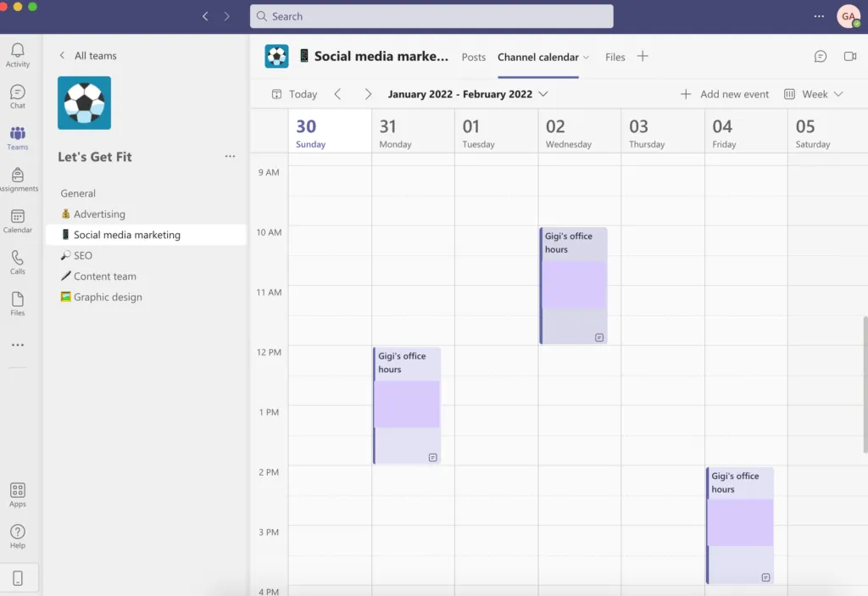Go to next week in calendar
868x596 pixels.
(x=368, y=94)
